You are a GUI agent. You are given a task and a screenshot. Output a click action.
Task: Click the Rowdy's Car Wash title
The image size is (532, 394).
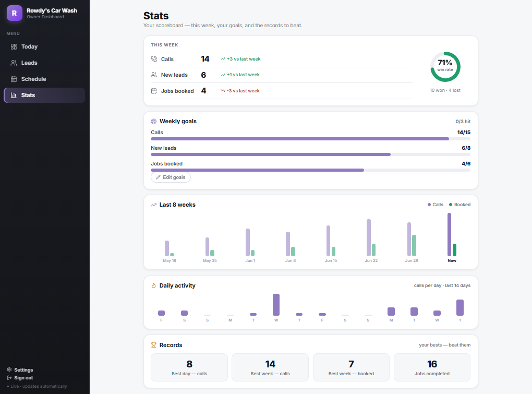pos(52,10)
